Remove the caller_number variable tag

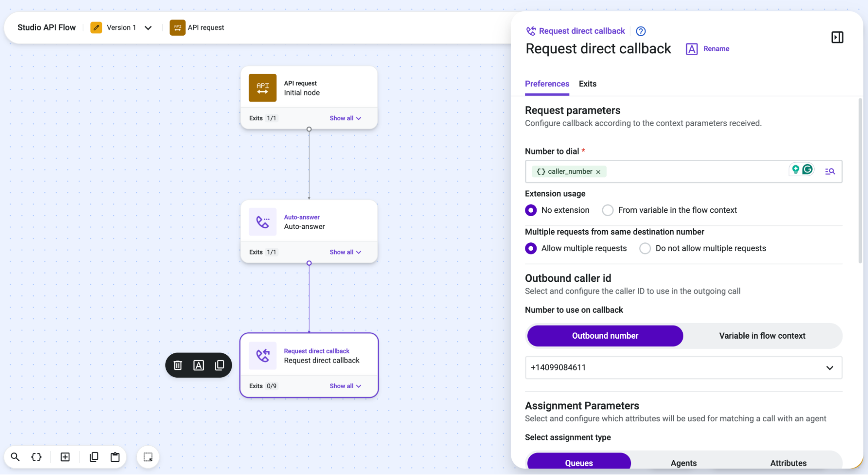598,172
